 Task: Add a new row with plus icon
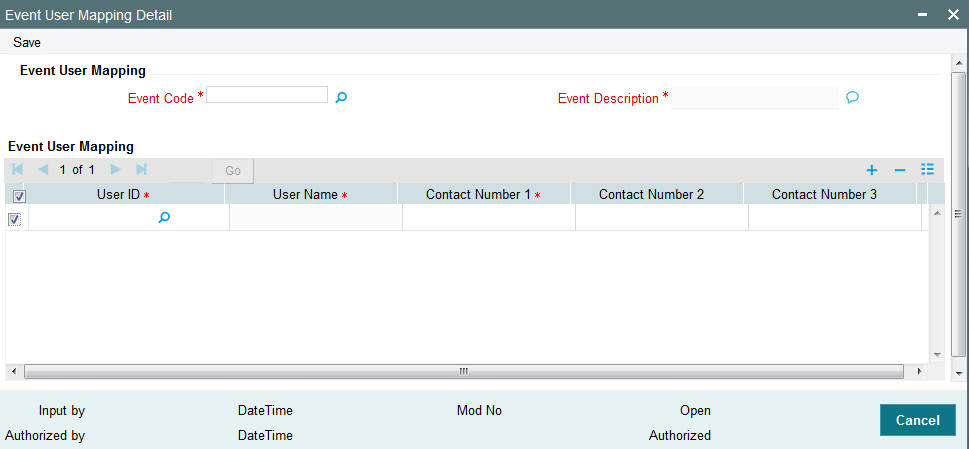pyautogui.click(x=872, y=170)
